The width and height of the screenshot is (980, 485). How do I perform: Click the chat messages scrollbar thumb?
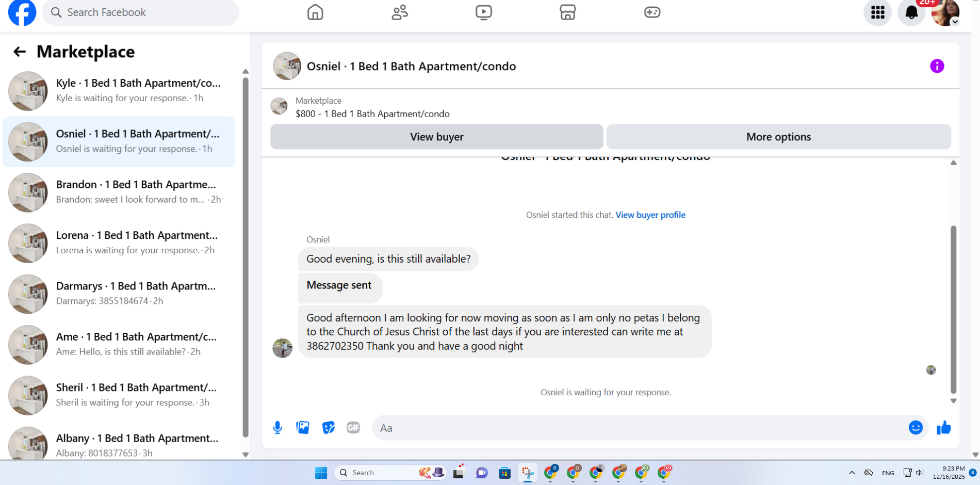click(x=954, y=310)
